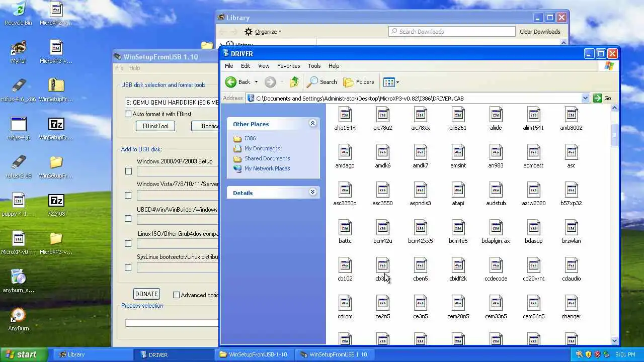Select the aha154x driver file icon
This screenshot has width=644, height=362.
coord(345,115)
